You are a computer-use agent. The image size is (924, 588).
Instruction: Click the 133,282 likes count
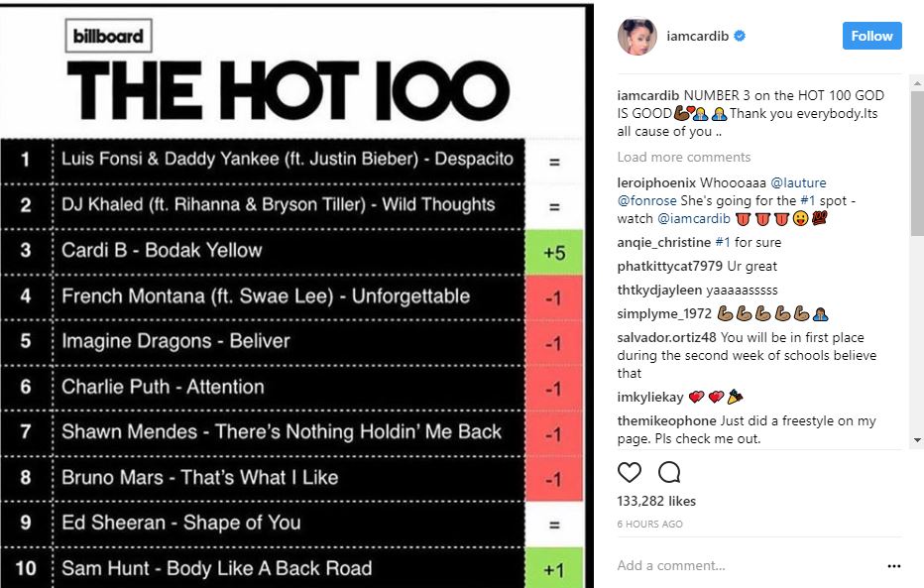click(656, 501)
